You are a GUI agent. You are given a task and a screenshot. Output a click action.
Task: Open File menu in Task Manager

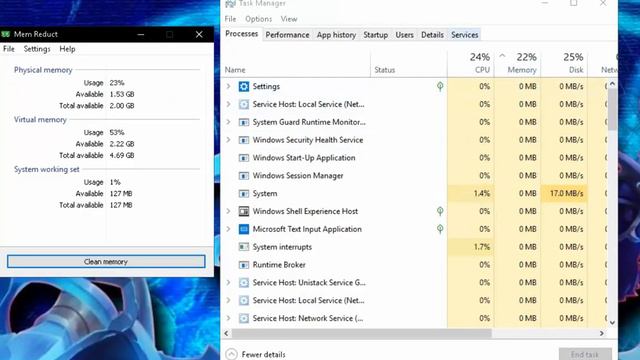[230, 19]
